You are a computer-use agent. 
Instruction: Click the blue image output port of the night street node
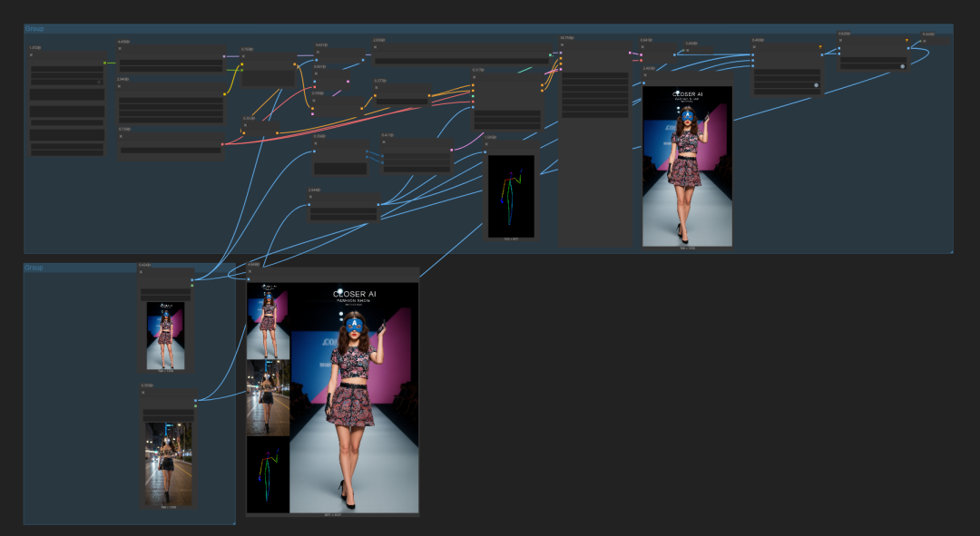click(196, 401)
